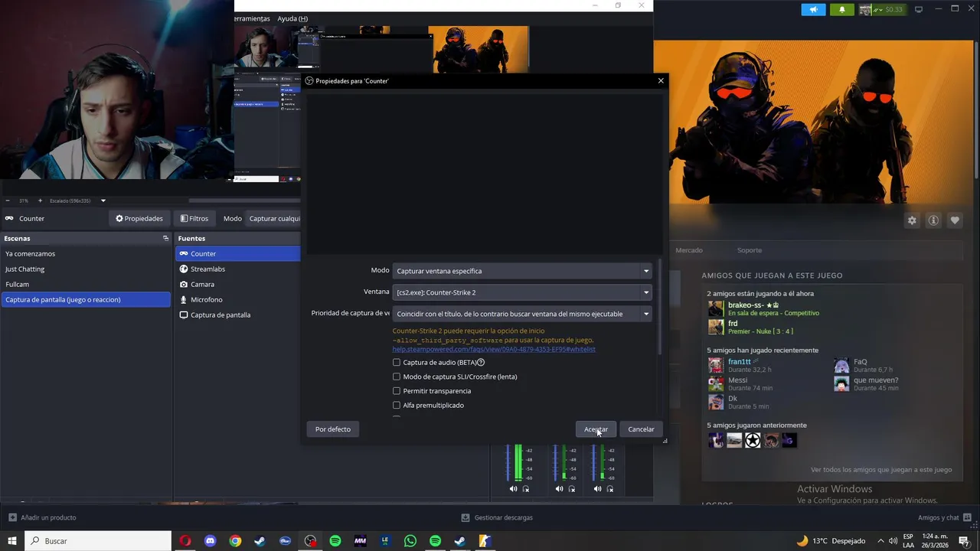This screenshot has width=980, height=551.
Task: Click Propiedades button in OBS source toolbar
Action: click(139, 219)
